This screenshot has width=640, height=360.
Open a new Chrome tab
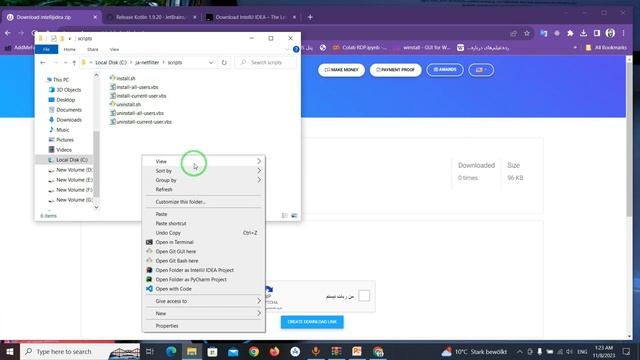coord(310,17)
